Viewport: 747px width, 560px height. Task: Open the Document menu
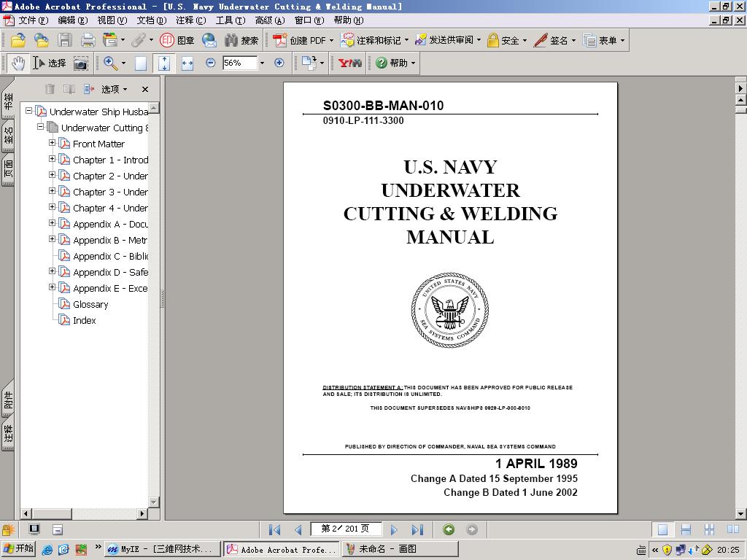152,20
